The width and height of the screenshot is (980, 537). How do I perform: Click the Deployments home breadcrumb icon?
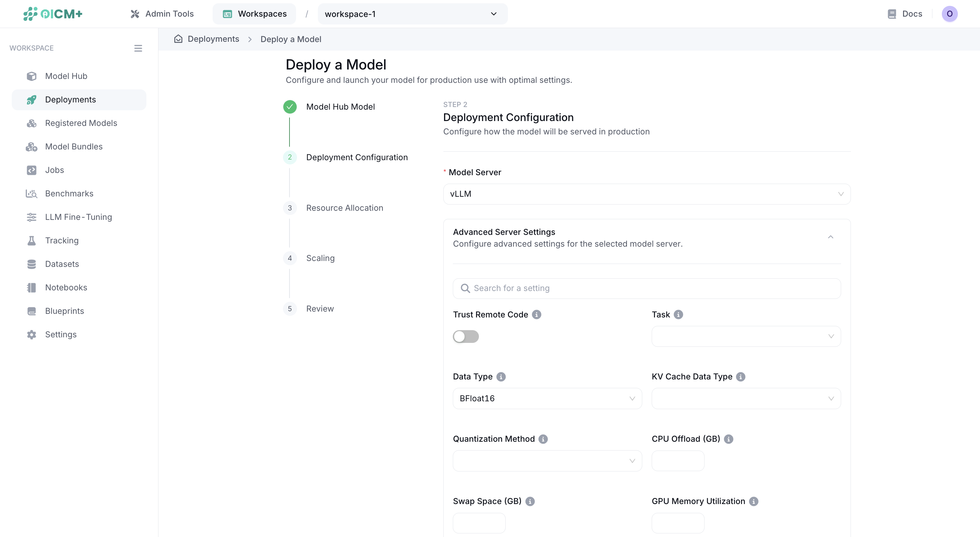178,39
